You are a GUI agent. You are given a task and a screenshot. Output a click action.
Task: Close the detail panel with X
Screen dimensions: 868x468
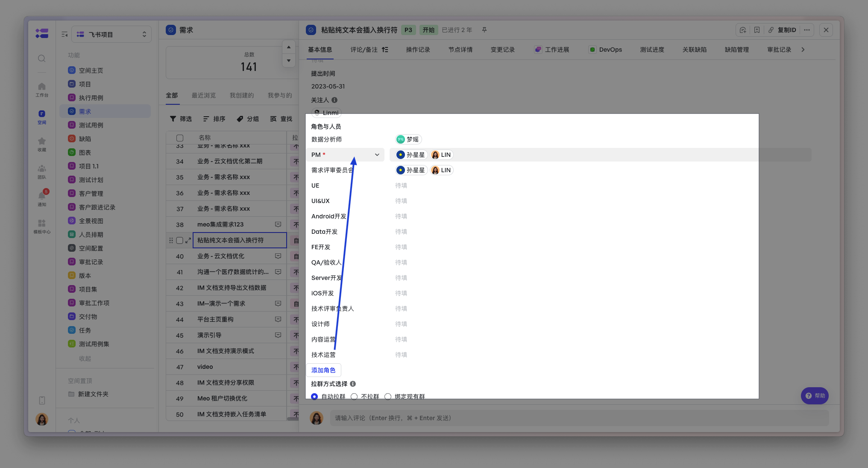[x=826, y=30]
